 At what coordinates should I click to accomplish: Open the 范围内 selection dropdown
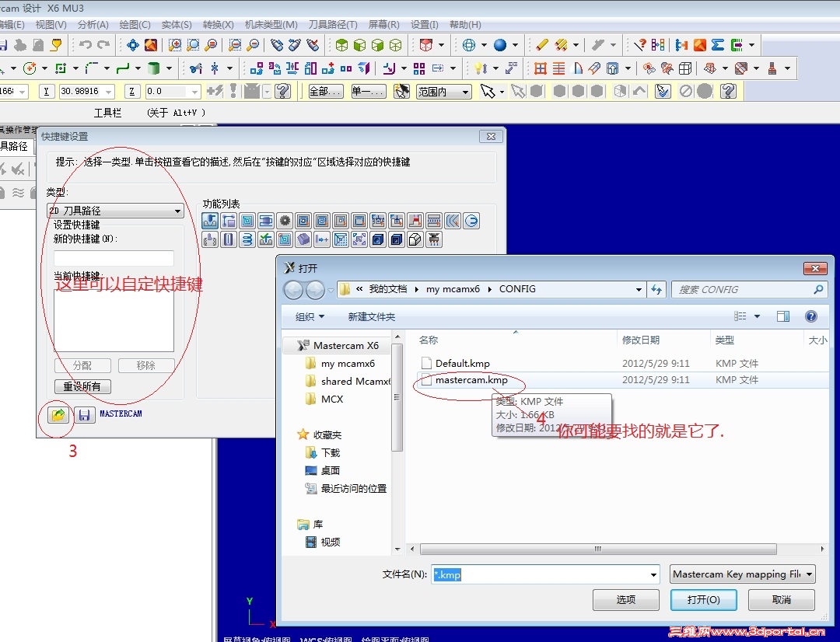[x=443, y=92]
